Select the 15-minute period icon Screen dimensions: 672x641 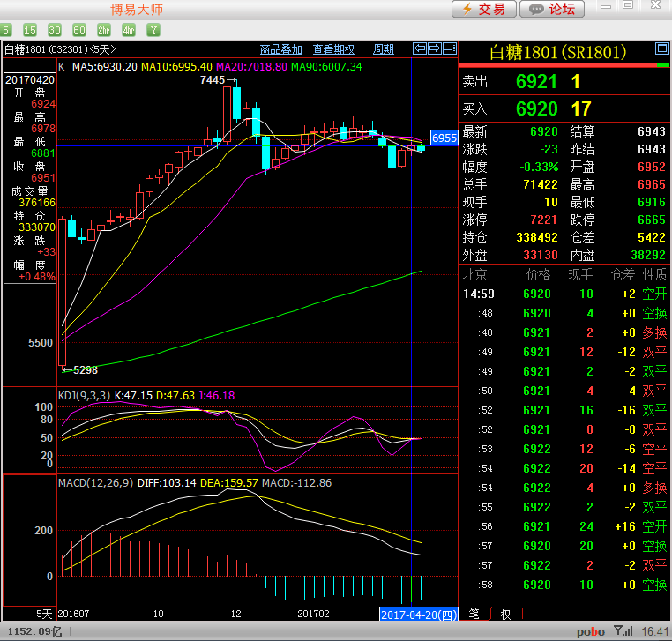pos(31,30)
